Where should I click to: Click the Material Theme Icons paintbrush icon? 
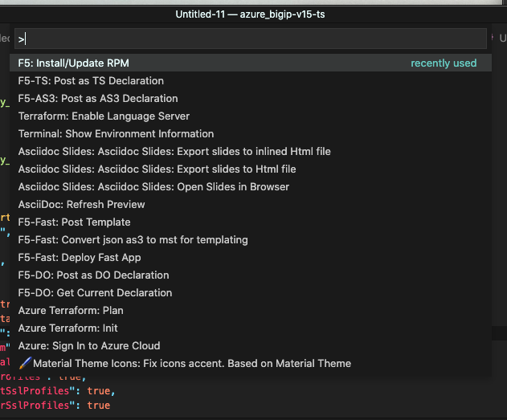click(x=25, y=364)
